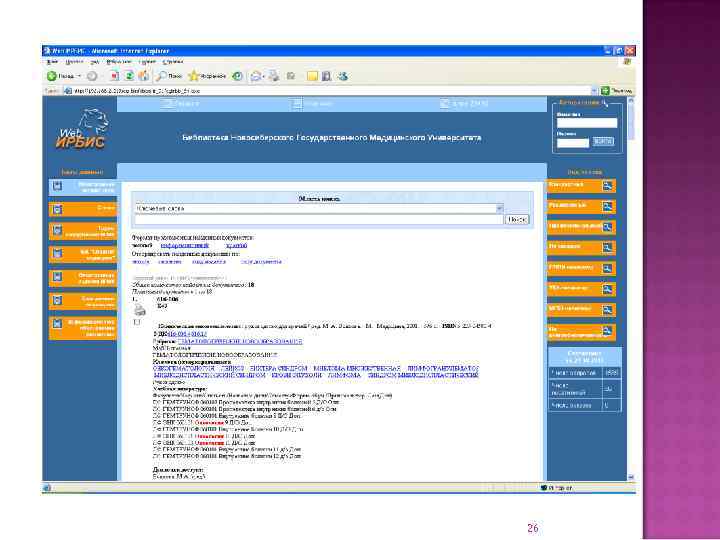Select the highlighted electronic catalog database entry

click(83, 187)
